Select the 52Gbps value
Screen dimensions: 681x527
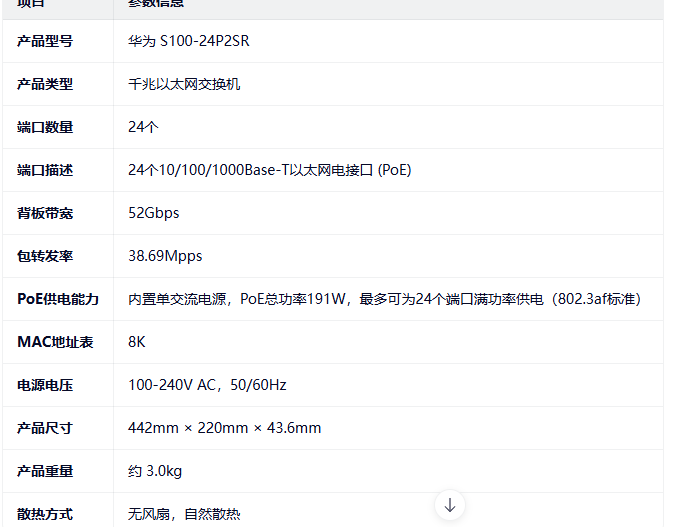(x=154, y=213)
